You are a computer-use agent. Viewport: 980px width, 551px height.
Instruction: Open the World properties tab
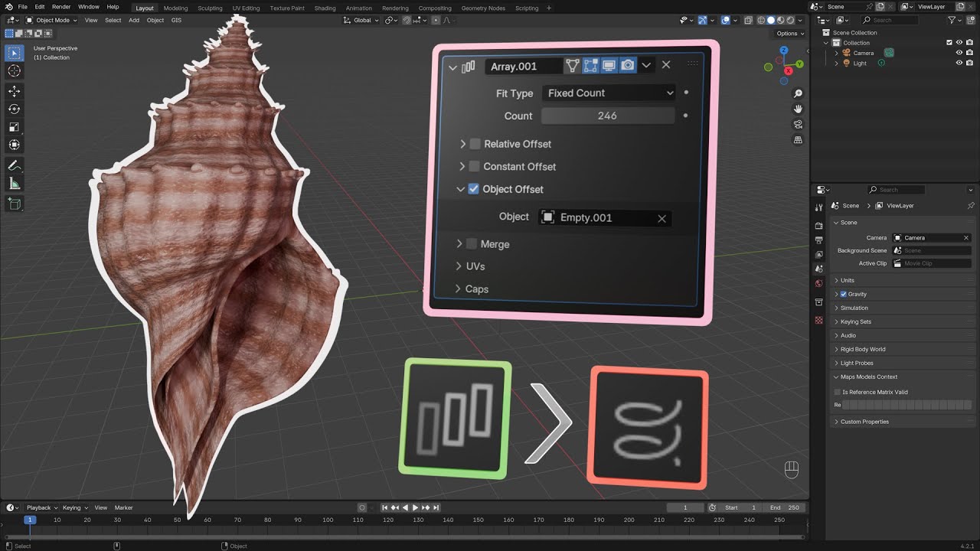(x=818, y=283)
